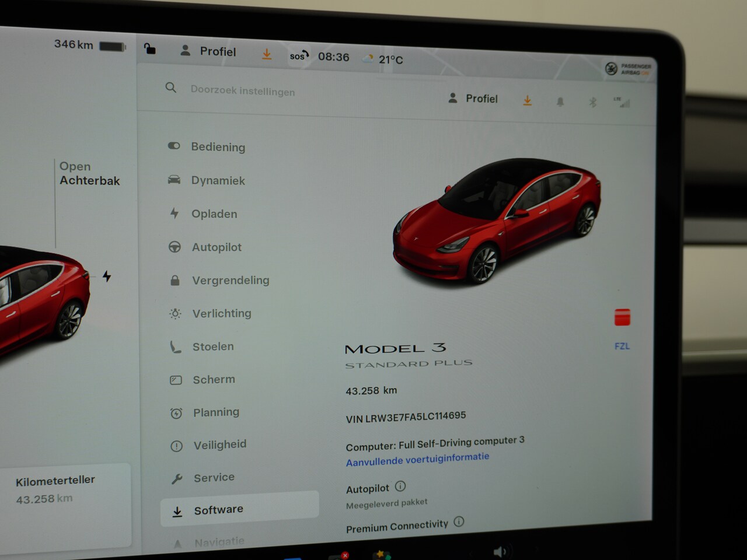The image size is (747, 560).
Task: Tap the LTE signal strength icon
Action: click(622, 103)
